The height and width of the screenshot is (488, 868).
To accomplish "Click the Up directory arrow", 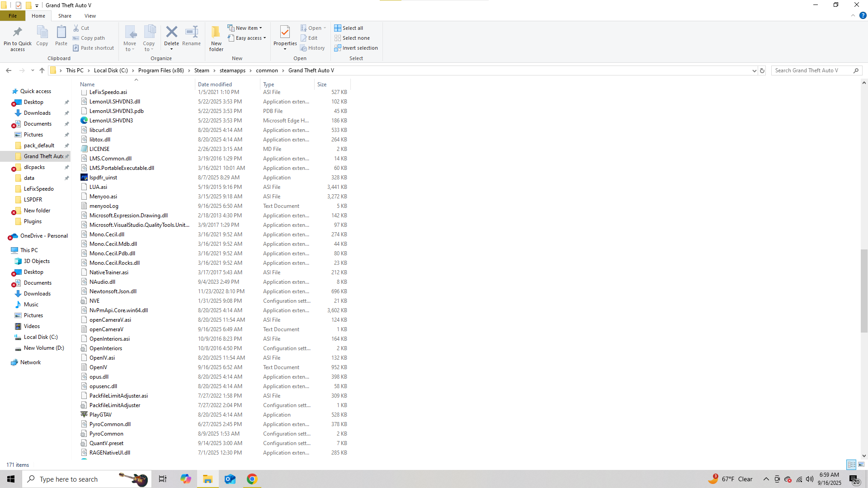I will coord(42,70).
